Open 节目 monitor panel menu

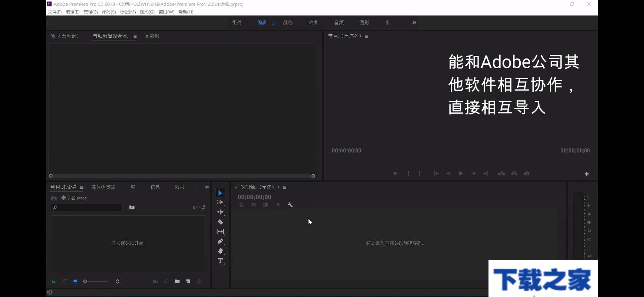pyautogui.click(x=366, y=36)
